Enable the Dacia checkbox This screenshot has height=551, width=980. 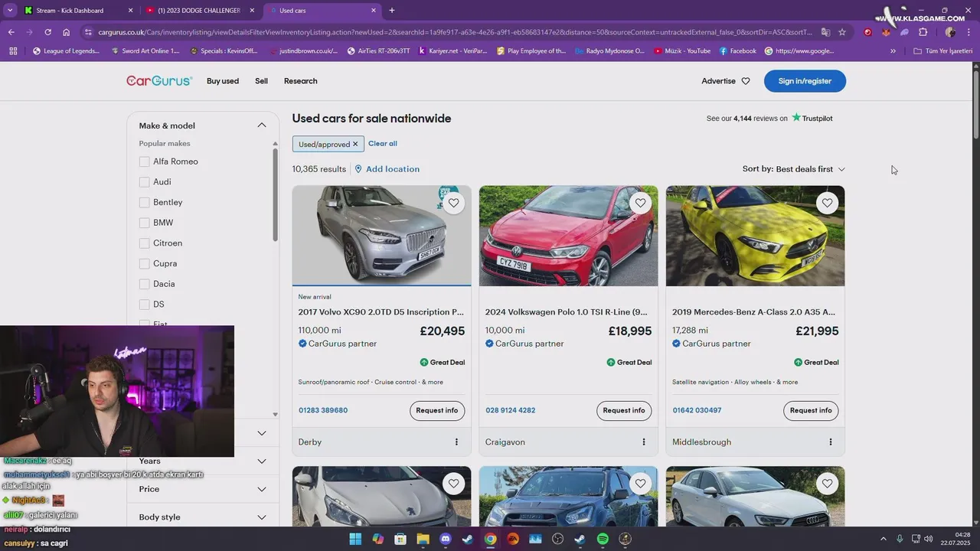coord(144,284)
